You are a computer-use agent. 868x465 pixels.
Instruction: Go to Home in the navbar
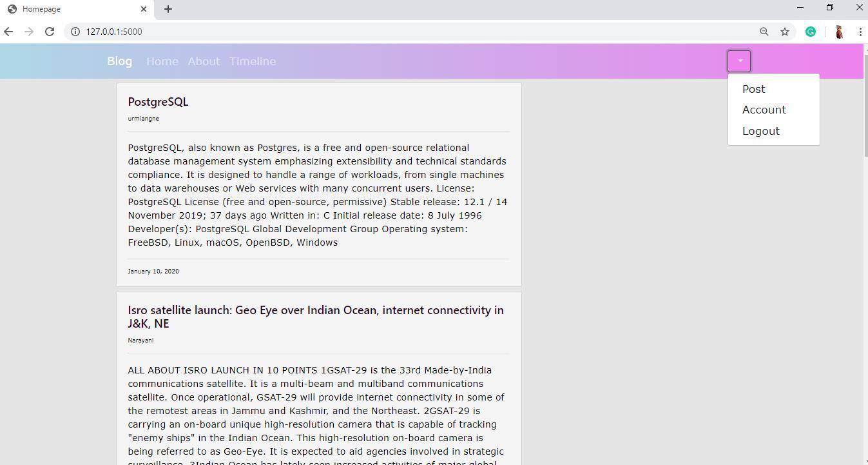click(x=162, y=61)
